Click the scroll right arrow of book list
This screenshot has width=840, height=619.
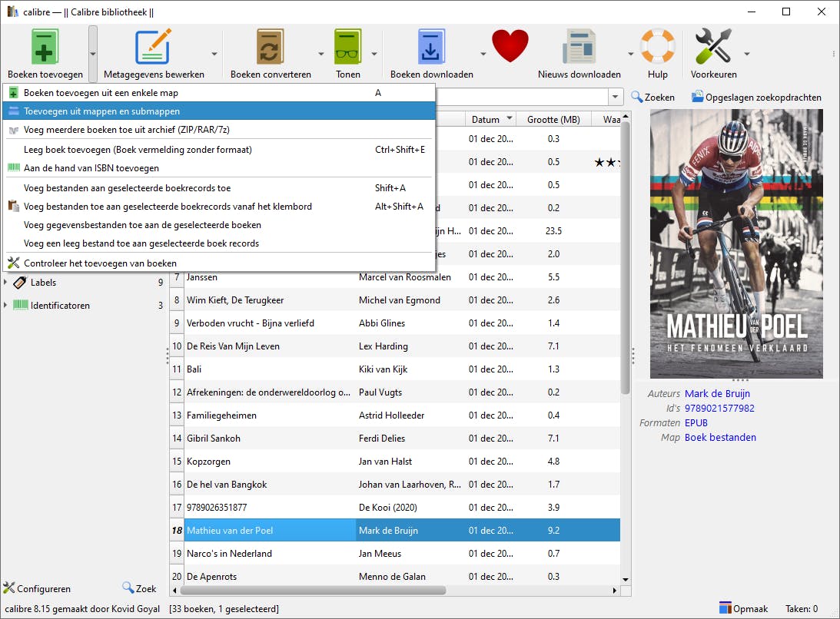615,590
